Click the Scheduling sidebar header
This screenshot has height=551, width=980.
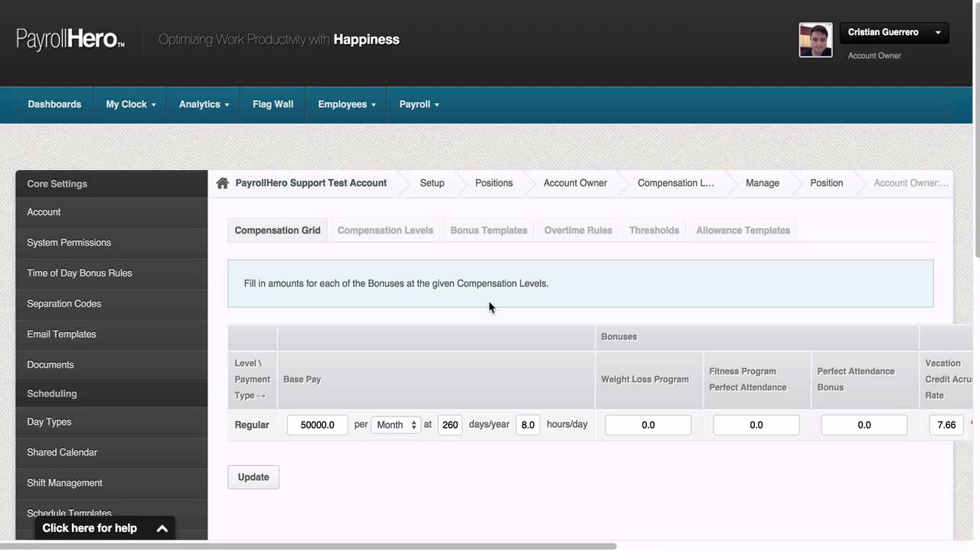(x=111, y=393)
